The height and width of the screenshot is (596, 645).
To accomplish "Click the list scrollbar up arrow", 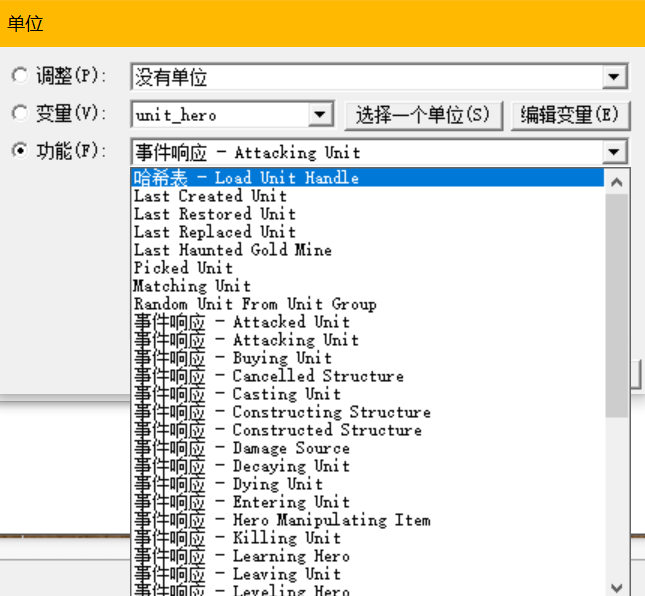I will (617, 182).
